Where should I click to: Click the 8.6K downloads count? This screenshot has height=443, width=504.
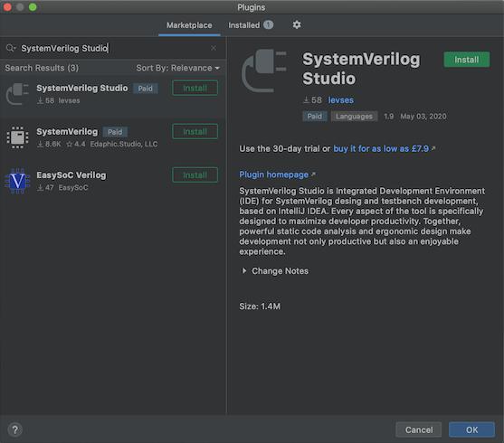coord(49,144)
